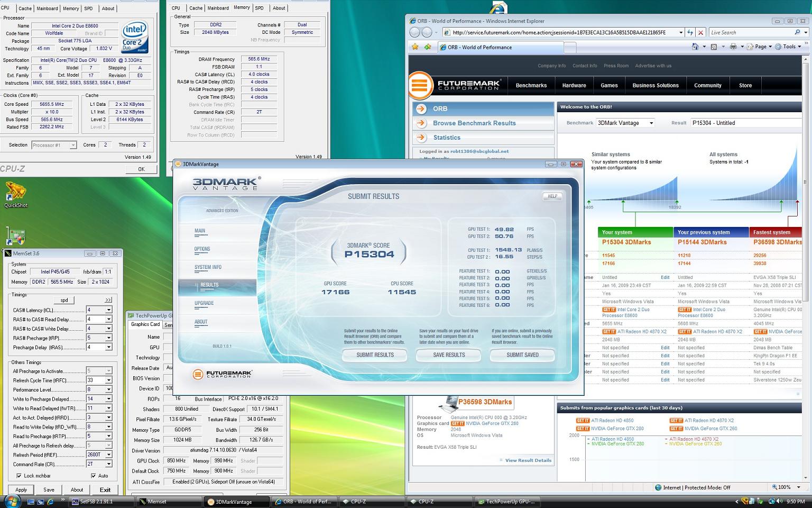Click SAVE RESULTS button in 3DMark Vantage
Image resolution: width=812 pixels, height=508 pixels.
[449, 355]
